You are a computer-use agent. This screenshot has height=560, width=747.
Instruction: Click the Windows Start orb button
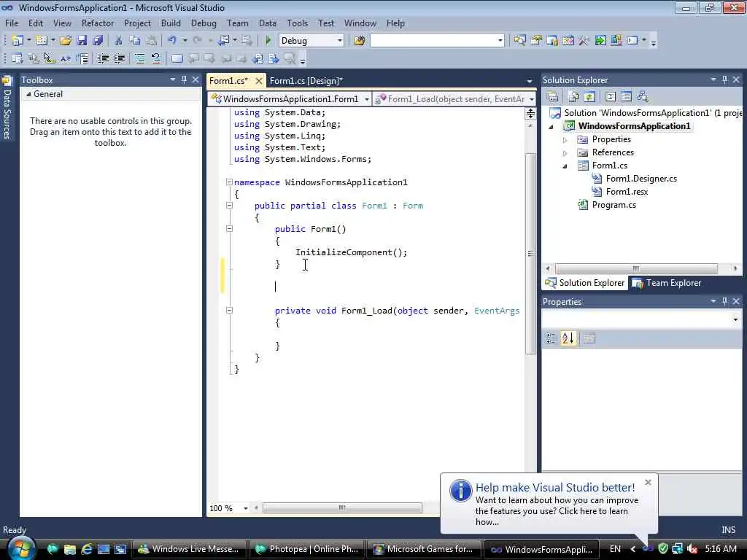(21, 548)
